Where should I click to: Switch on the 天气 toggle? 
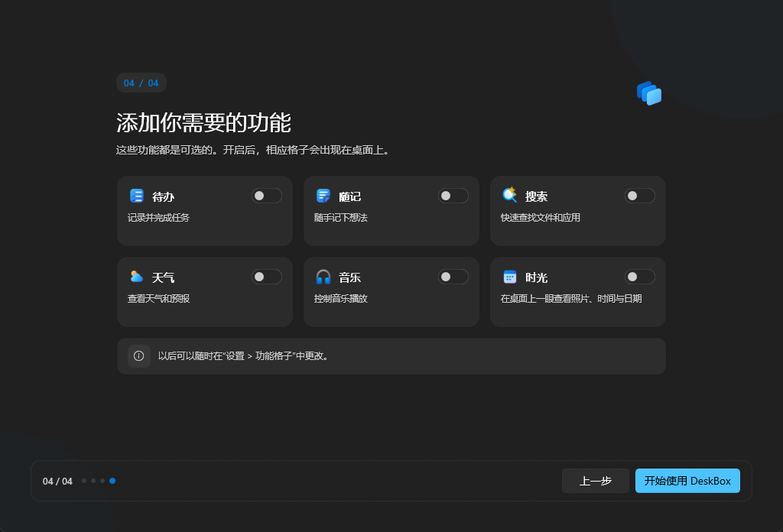267,277
